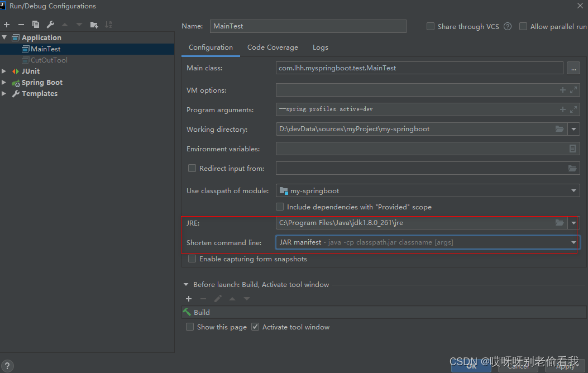Remove the before launch task

(203, 299)
